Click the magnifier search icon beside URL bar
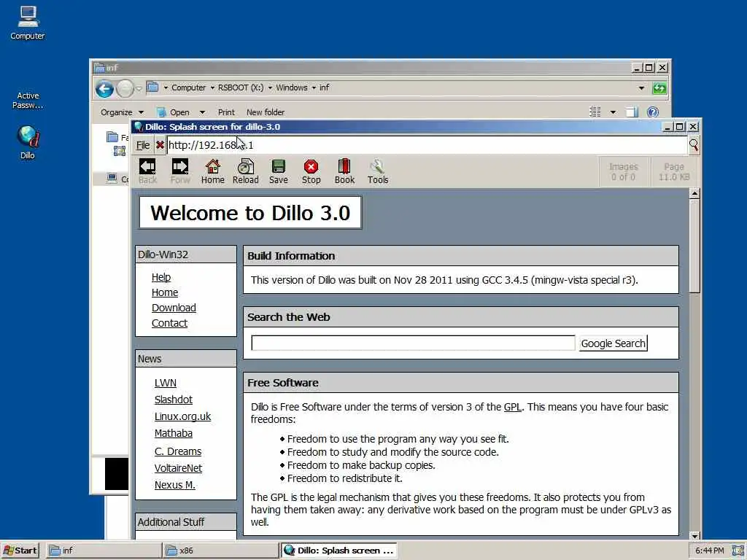The width and height of the screenshot is (747, 560). tap(694, 145)
